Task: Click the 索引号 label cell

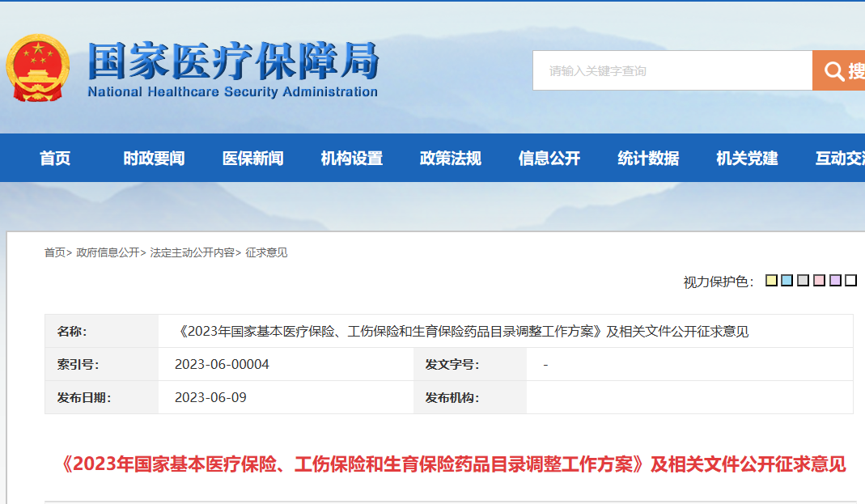Action: pos(101,365)
